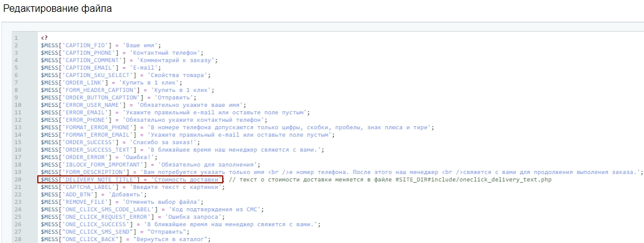Viewport: 644px width, 243px height.
Task: Click the comment mentioning oneclick_delivery_text.php
Action: (x=390, y=180)
